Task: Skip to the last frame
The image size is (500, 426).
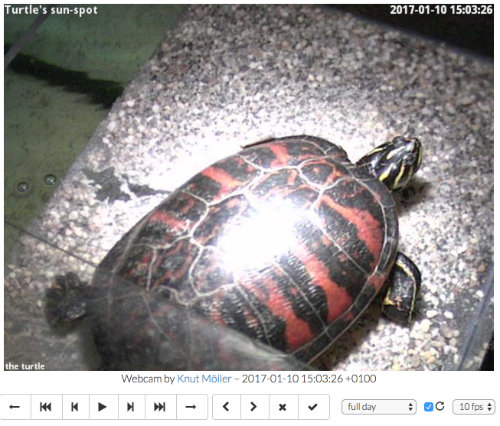Action: coord(160,407)
